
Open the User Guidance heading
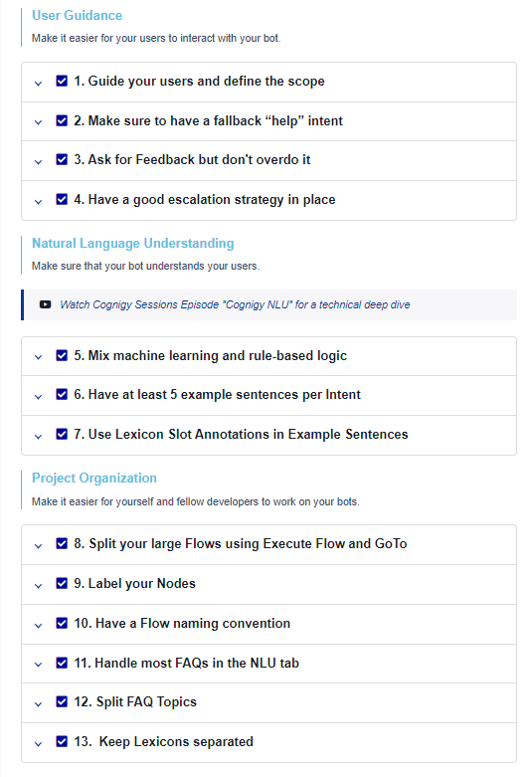coord(77,15)
